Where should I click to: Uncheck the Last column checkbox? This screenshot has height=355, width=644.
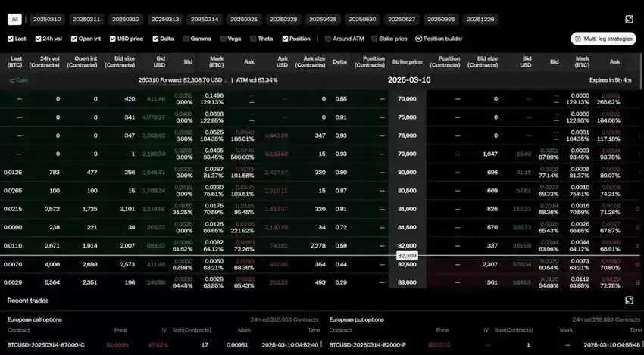(x=11, y=39)
